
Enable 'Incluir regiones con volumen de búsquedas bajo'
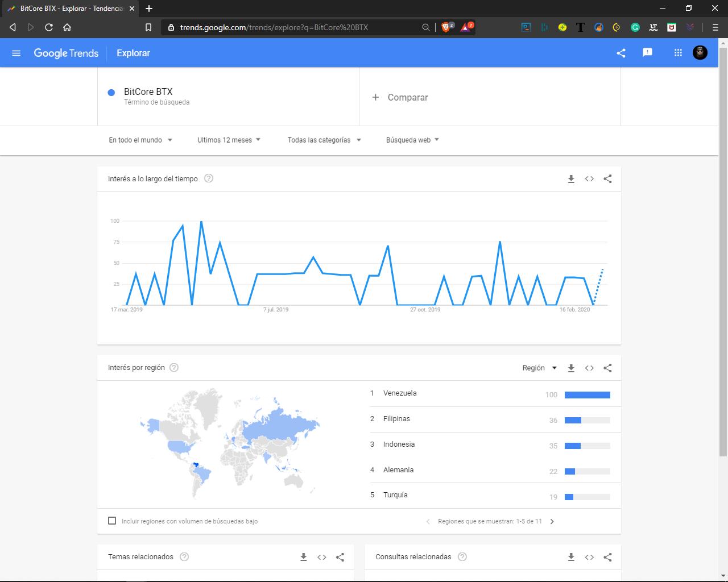(x=112, y=521)
